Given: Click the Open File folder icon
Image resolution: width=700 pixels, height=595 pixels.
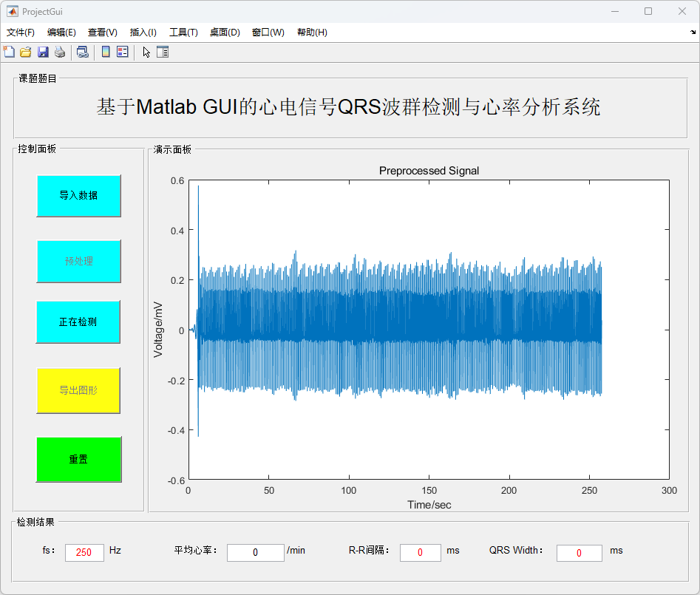Looking at the screenshot, I should 25,52.
